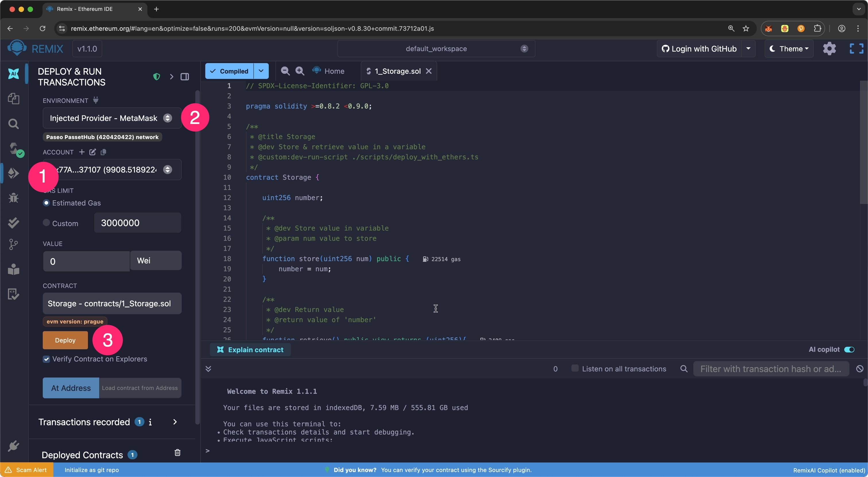Open the plugin manager plug icon
868x477 pixels.
coord(13,446)
